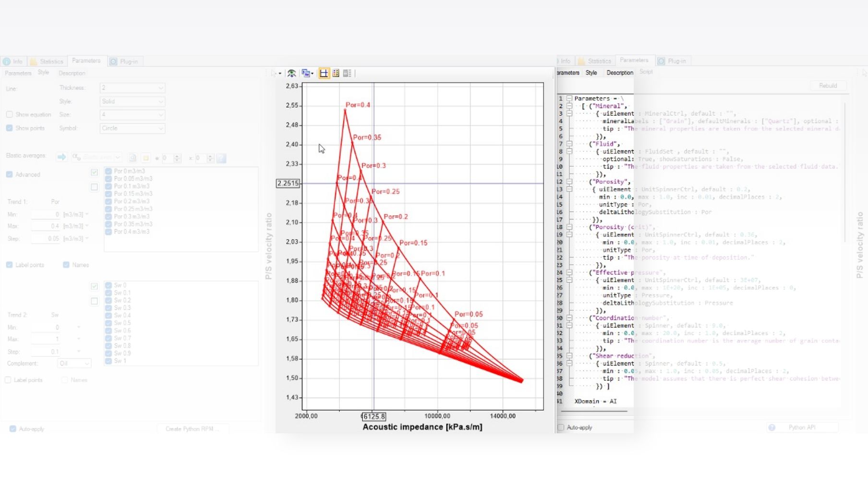Open the window layout dropdown icon in chart toolbar
This screenshot has width=868, height=488.
tap(307, 73)
